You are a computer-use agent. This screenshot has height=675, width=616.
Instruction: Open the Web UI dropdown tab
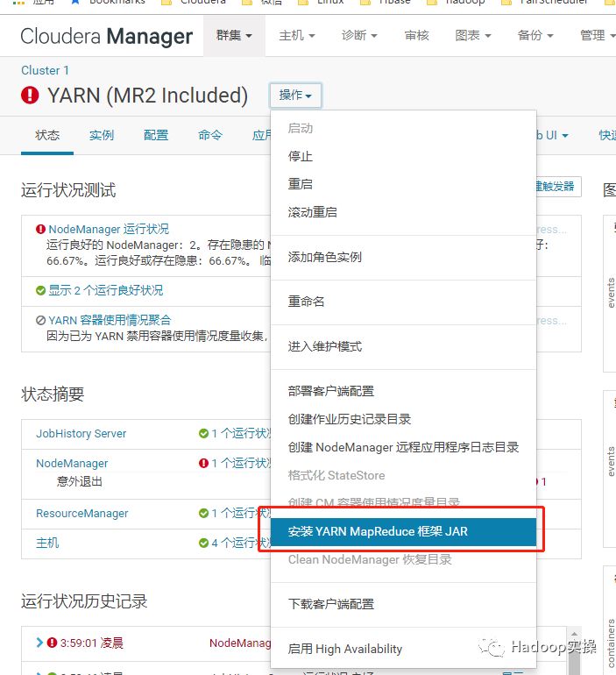coord(552,135)
